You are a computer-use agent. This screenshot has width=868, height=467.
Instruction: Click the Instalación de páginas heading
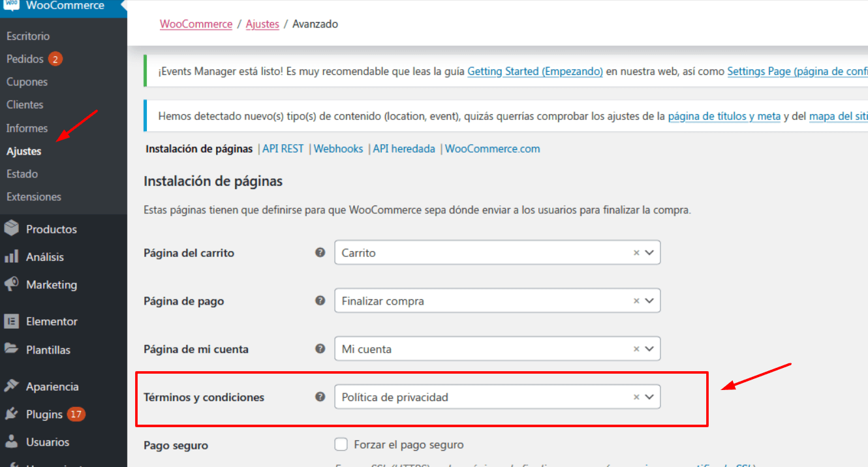[x=213, y=181]
